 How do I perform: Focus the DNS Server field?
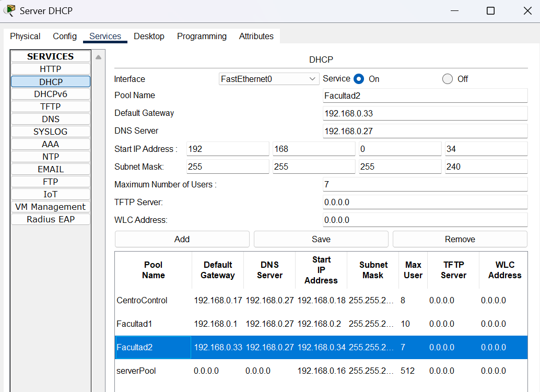click(425, 131)
